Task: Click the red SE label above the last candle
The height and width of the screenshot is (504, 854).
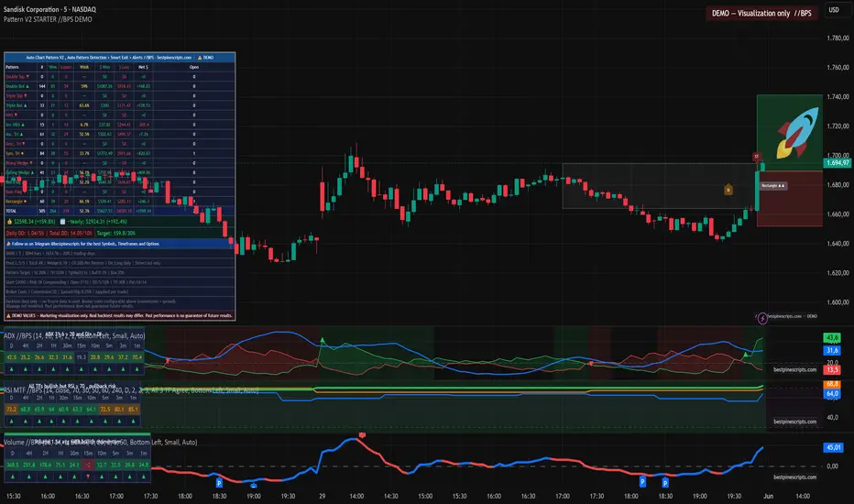Action: coord(757,157)
